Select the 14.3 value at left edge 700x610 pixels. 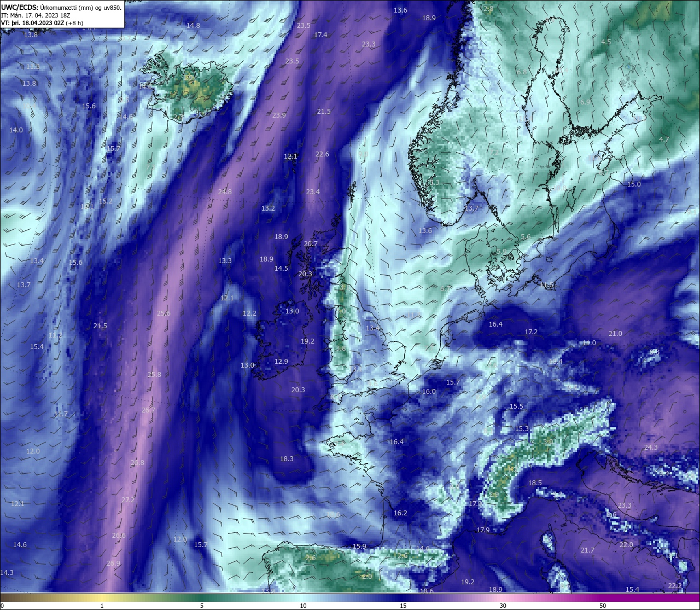pyautogui.click(x=7, y=572)
